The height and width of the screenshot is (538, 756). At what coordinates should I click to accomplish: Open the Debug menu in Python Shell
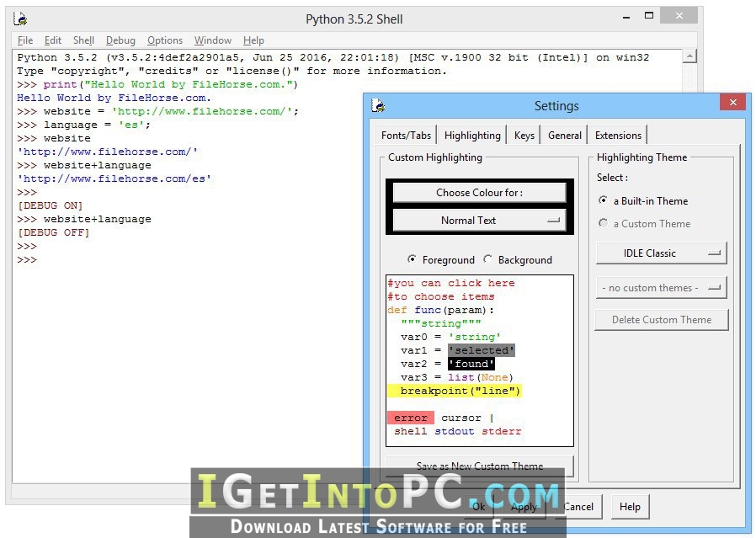120,40
